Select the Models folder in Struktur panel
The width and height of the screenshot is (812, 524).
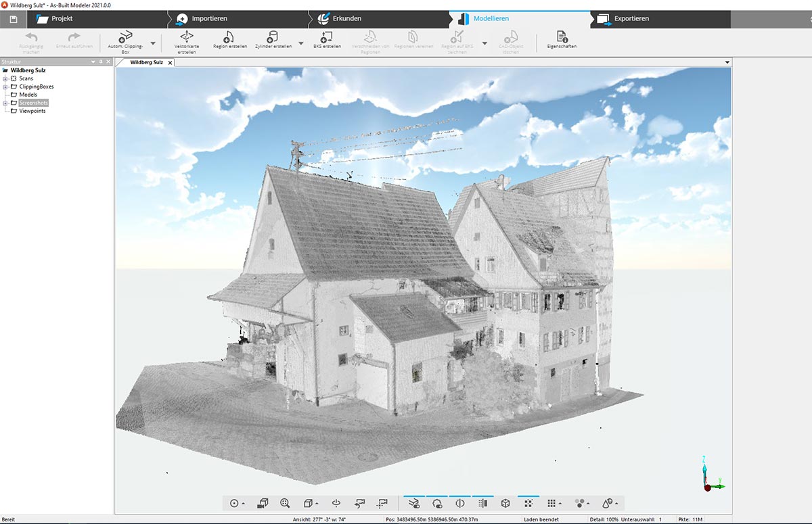tap(28, 95)
